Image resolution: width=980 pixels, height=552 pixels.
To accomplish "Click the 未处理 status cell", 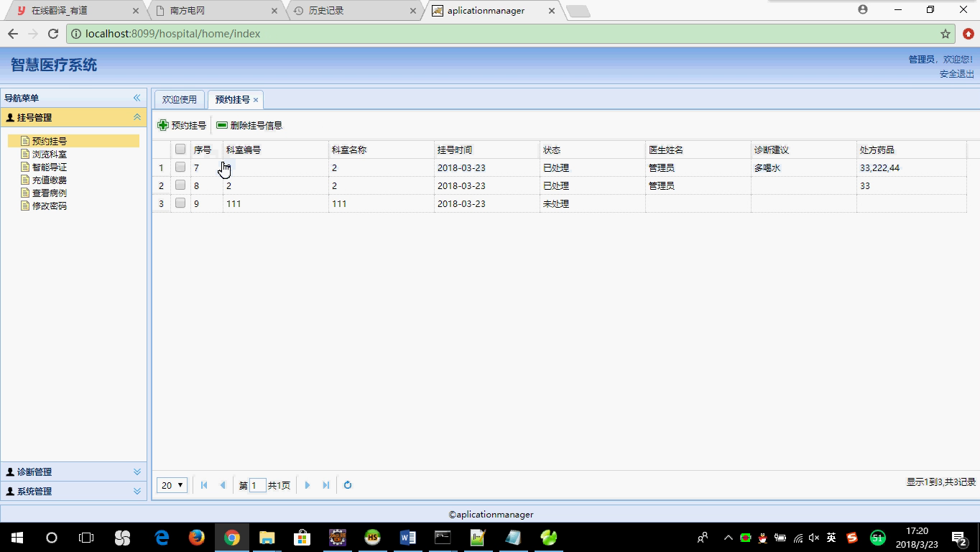I will point(593,203).
